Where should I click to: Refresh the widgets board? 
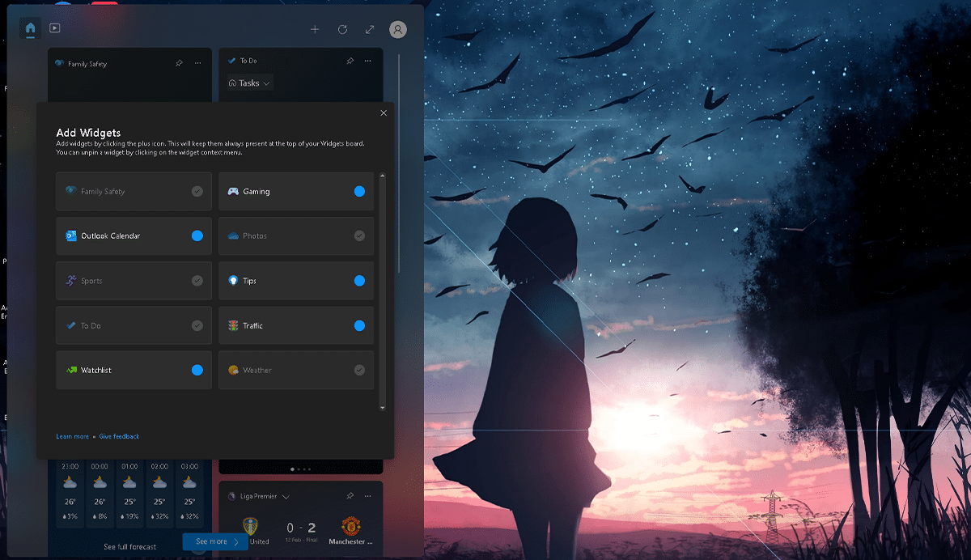click(342, 30)
